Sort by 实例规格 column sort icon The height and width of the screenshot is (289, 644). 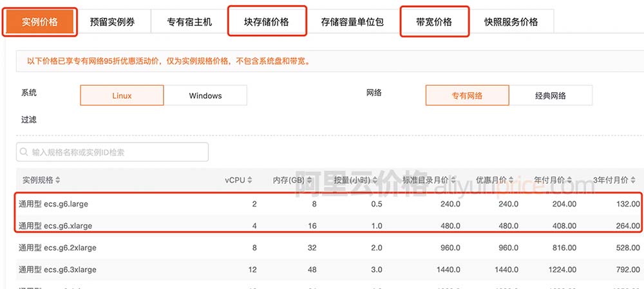(x=58, y=180)
